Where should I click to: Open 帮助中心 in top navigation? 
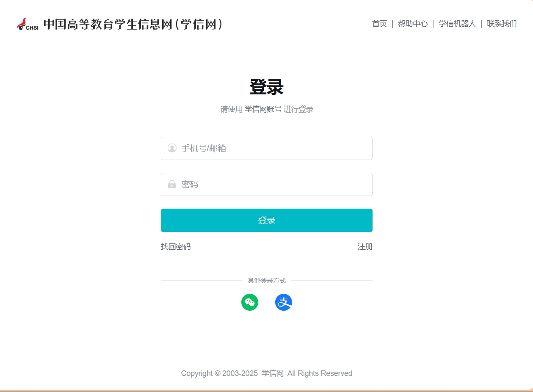[x=413, y=24]
